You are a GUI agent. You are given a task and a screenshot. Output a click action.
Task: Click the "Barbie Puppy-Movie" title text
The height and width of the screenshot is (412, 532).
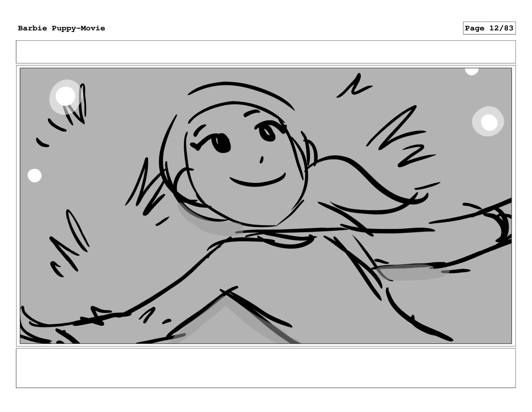point(61,28)
